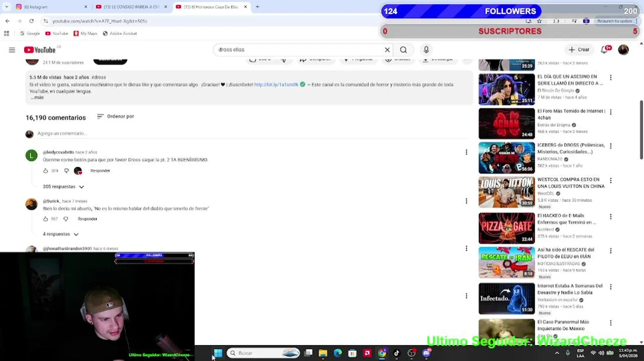Open File Explorer from the taskbar
This screenshot has height=361, width=644.
[x=323, y=353]
